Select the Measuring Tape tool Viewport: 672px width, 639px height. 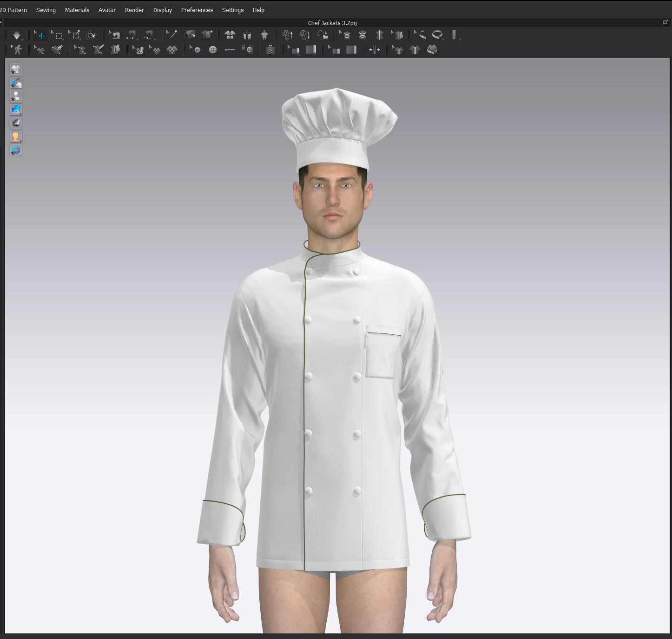point(437,35)
